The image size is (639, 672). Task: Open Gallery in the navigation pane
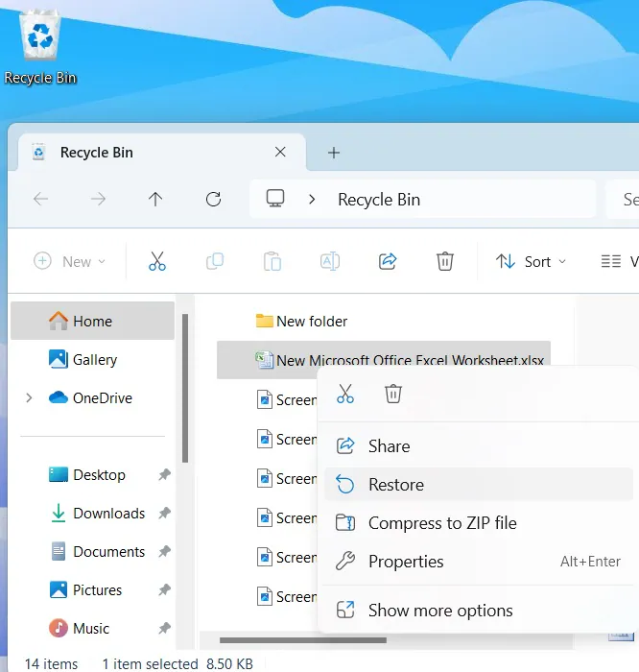92,360
